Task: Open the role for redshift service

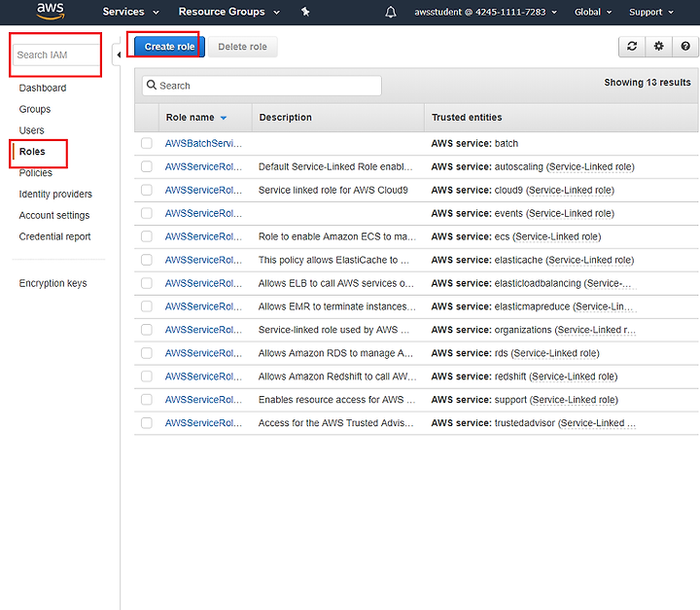Action: (203, 377)
